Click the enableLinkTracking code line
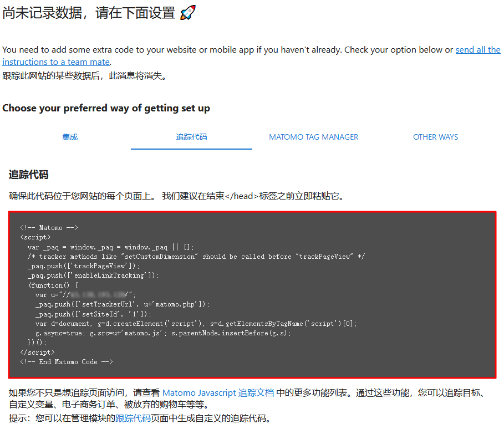Screen dimensions: 504x424 click(x=93, y=275)
